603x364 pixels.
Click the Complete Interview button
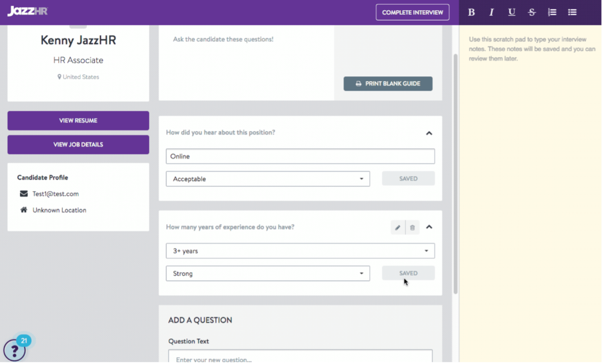412,13
